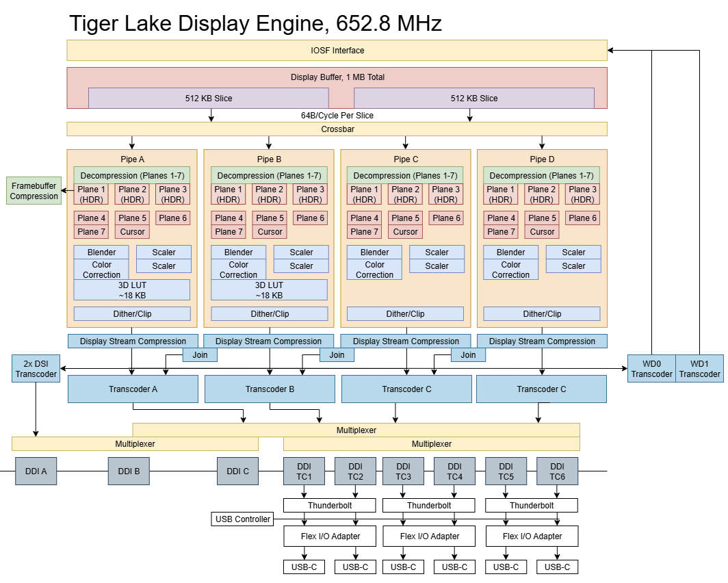Click Plane 4 in Pipe A
This screenshot has height=583, width=728.
tap(92, 218)
